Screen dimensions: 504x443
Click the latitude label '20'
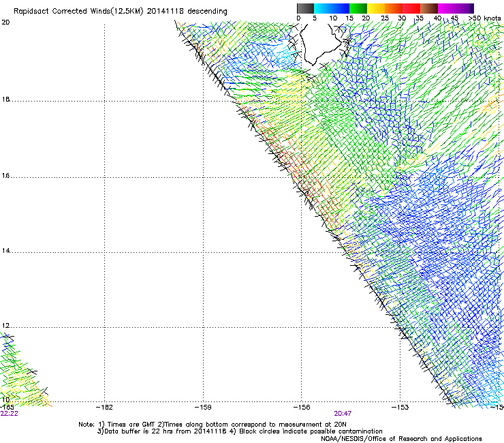tap(5, 22)
